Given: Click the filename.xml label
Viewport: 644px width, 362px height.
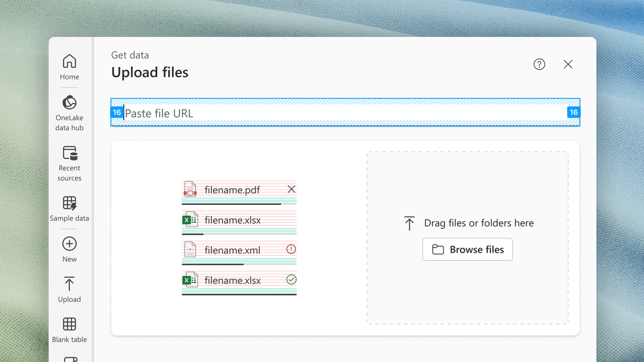Looking at the screenshot, I should (x=233, y=250).
